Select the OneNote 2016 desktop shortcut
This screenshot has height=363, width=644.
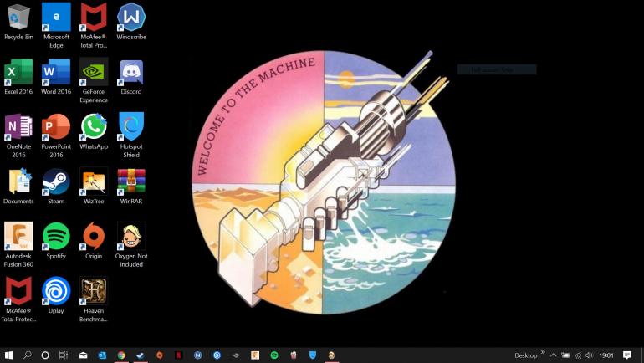point(18,136)
